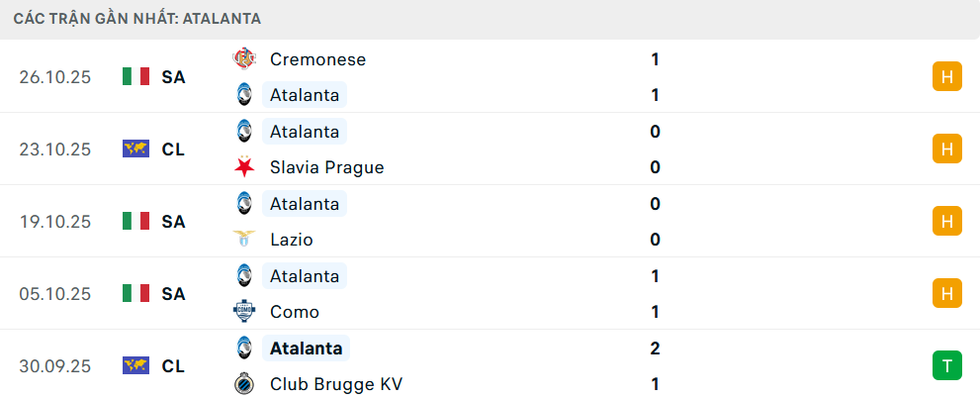Click the Italy flag on the 26.10.25 match

(135, 76)
